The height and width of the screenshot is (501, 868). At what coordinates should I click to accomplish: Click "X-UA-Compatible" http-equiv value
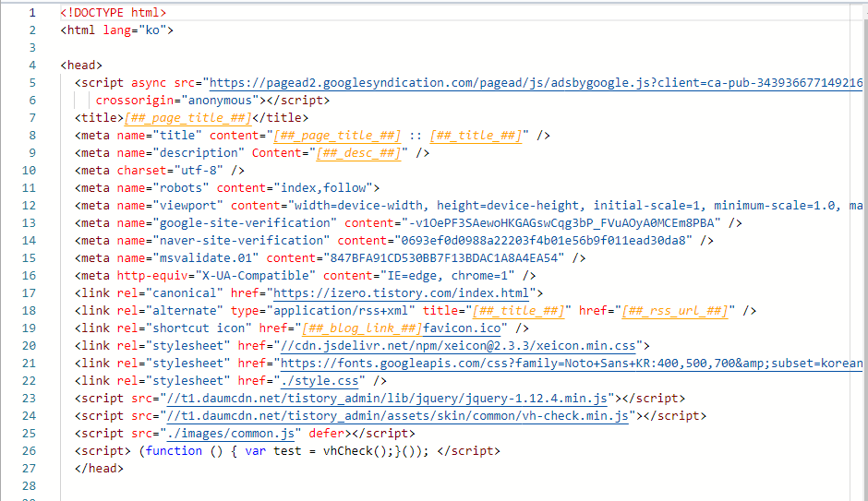pos(255,275)
